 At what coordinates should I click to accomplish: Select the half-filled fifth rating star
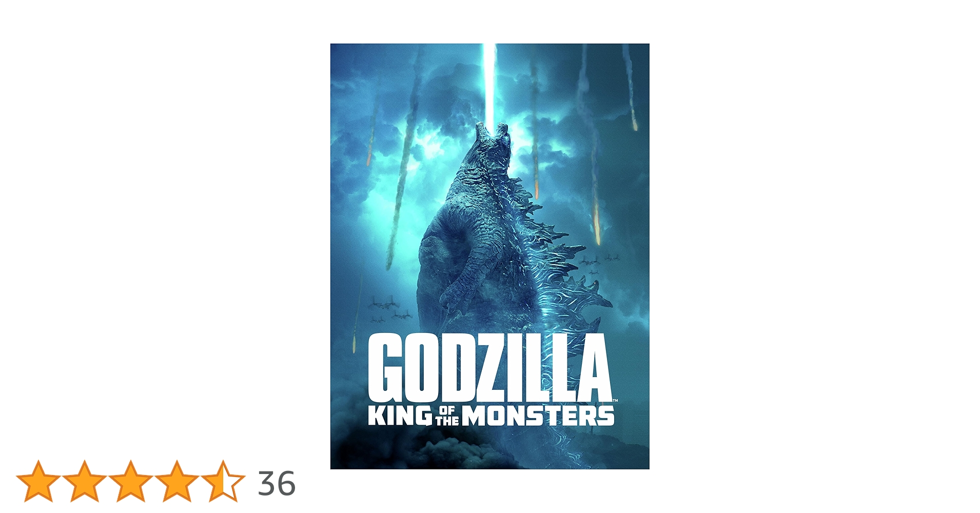(223, 481)
